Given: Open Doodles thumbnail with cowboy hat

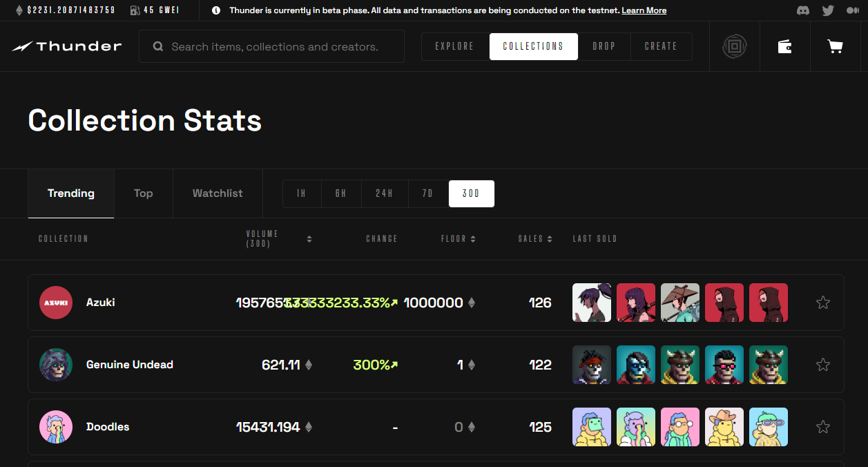Looking at the screenshot, I should point(724,427).
